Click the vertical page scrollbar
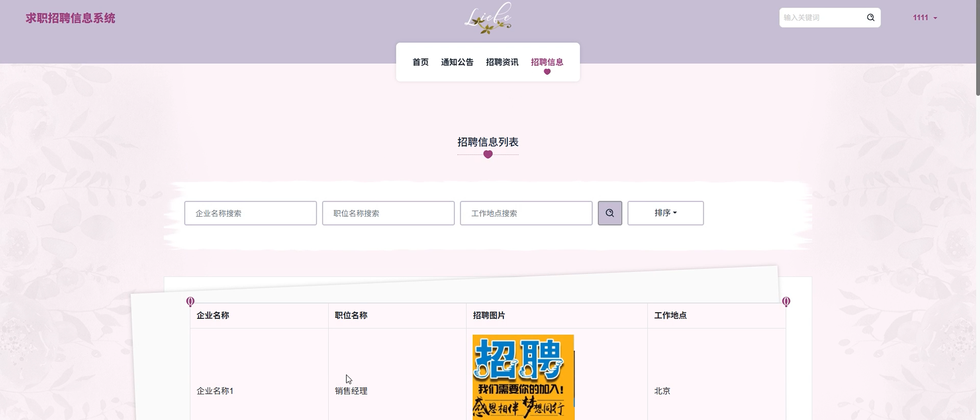The width and height of the screenshot is (980, 420). 977,48
